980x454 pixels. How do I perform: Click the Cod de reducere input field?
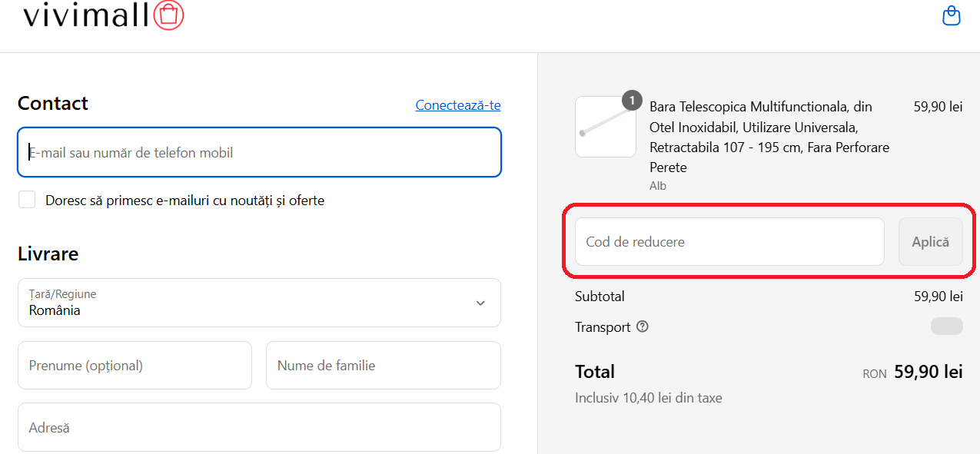point(729,241)
